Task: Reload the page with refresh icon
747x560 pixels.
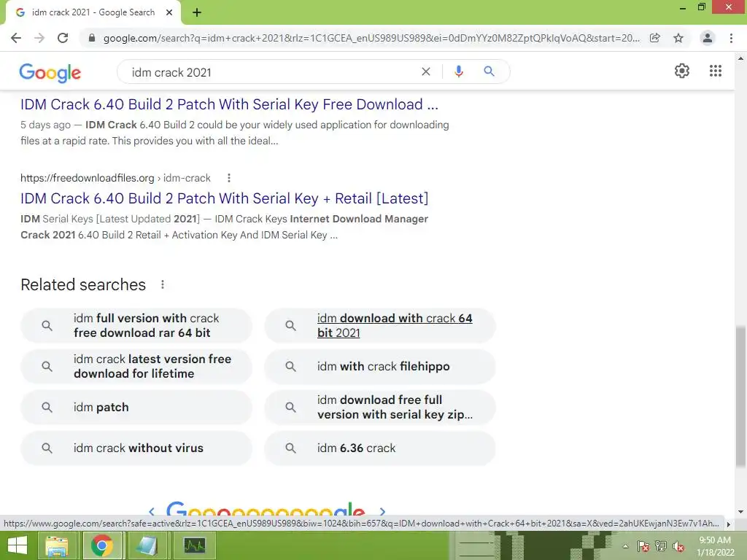Action: [63, 38]
